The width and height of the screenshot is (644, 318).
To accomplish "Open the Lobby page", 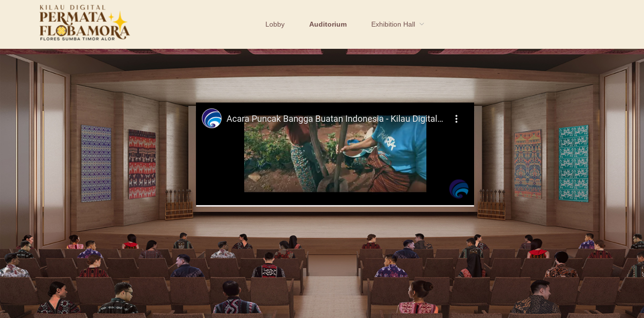I will pyautogui.click(x=275, y=24).
